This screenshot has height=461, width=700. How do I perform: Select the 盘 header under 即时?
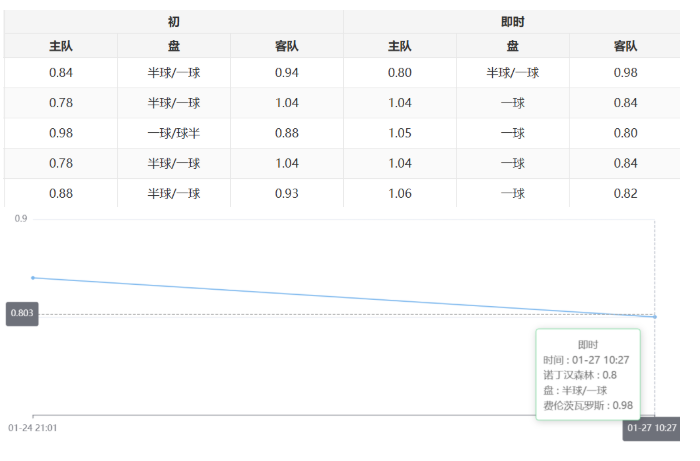pos(512,46)
